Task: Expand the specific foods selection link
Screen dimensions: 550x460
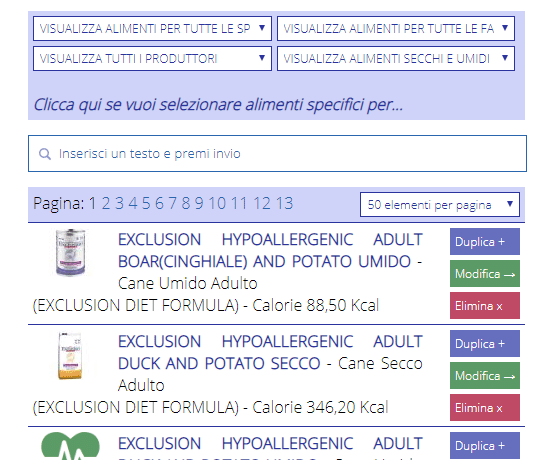Action: click(218, 105)
